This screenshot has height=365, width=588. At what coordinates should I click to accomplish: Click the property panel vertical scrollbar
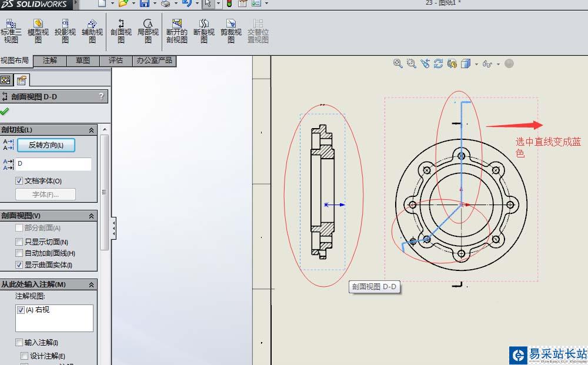click(104, 191)
